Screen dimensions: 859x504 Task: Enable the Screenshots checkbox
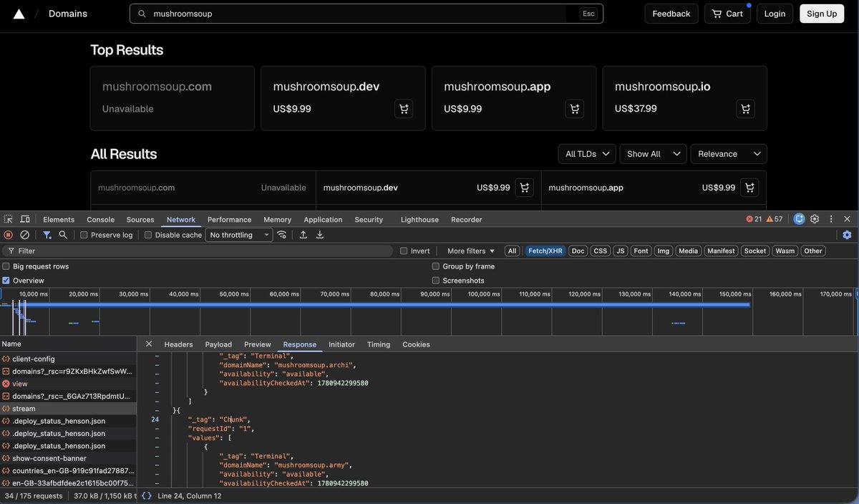(435, 281)
